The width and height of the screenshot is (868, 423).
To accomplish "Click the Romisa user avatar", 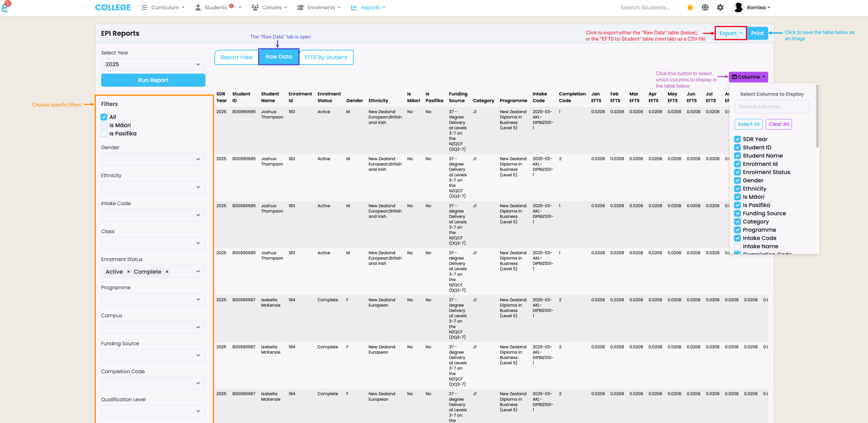I will point(738,7).
